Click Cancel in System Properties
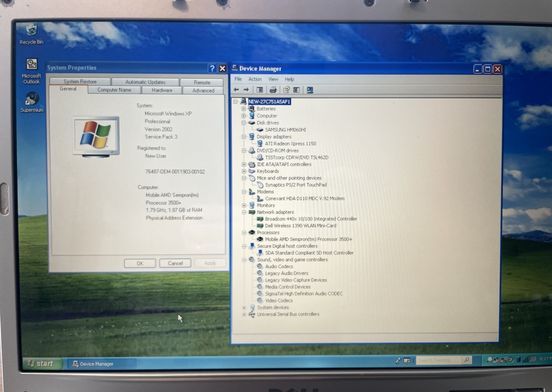Image resolution: width=552 pixels, height=392 pixels. (175, 263)
